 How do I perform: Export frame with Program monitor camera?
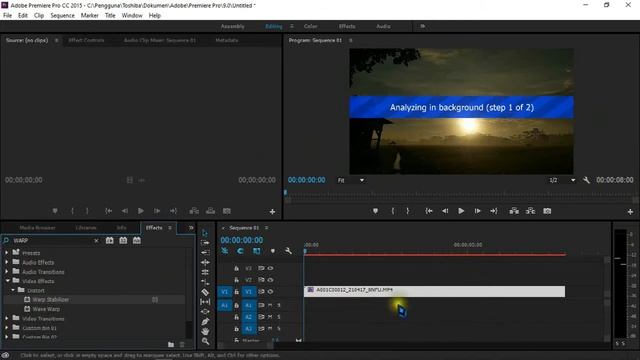tap(547, 211)
